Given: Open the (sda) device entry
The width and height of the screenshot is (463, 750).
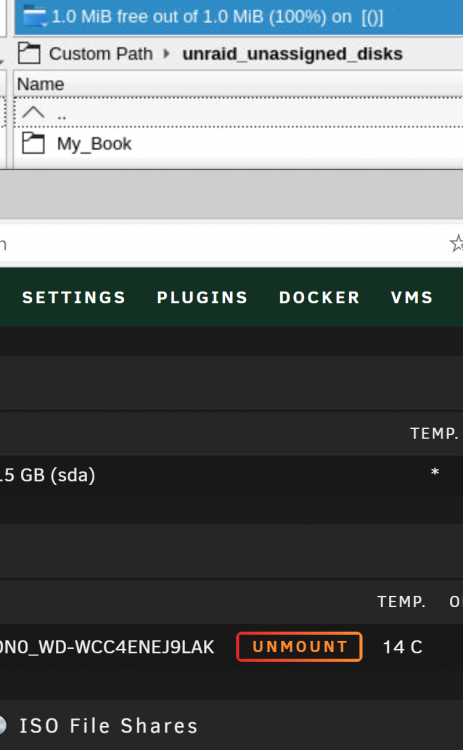Looking at the screenshot, I should coord(48,475).
